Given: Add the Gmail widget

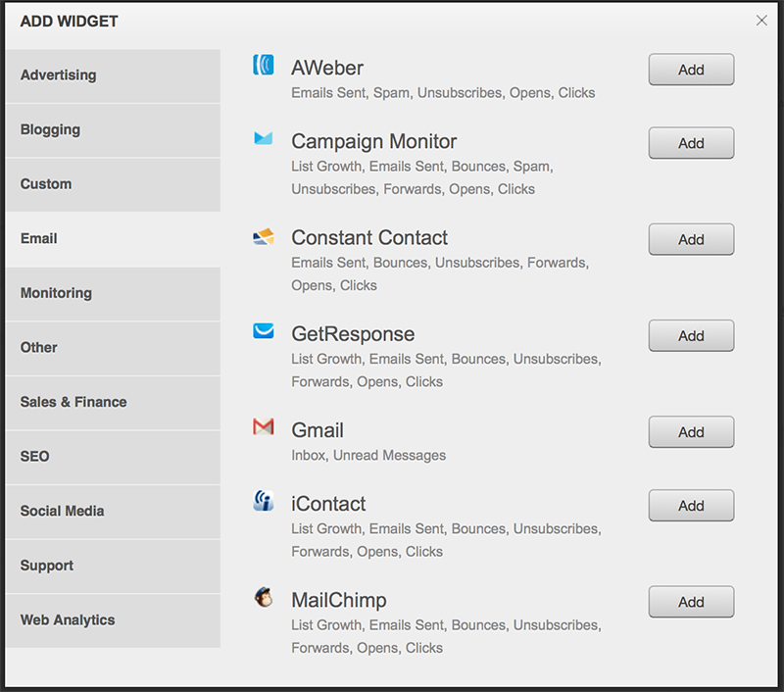Looking at the screenshot, I should (691, 432).
